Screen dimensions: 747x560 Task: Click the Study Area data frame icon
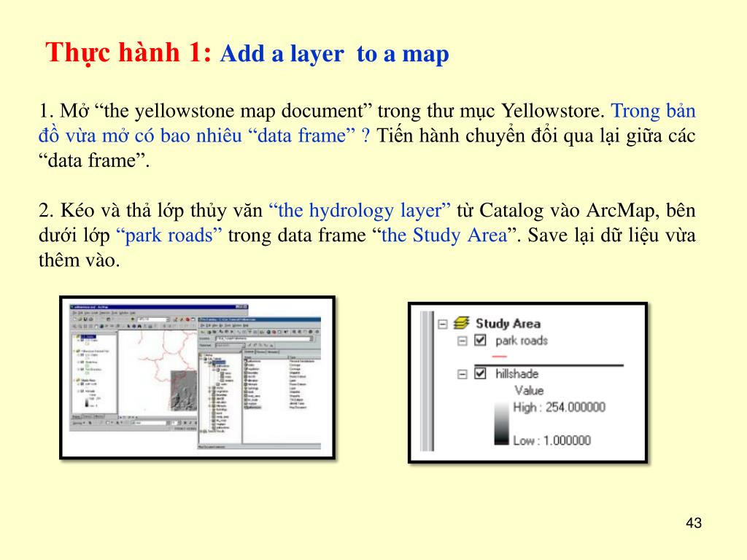click(x=461, y=323)
